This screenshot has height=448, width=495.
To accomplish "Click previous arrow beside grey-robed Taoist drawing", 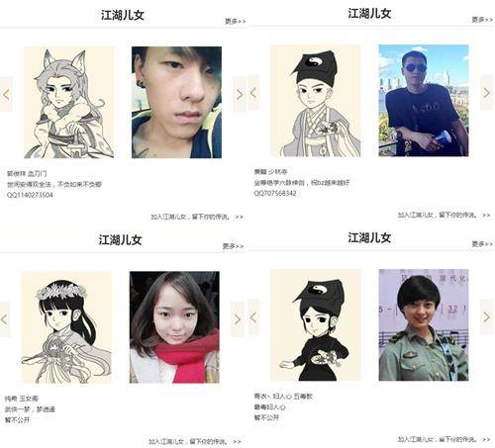I will click(x=253, y=93).
